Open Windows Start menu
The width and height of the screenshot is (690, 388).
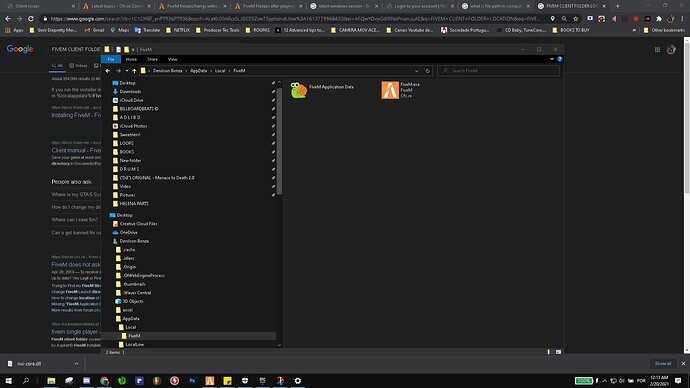8,381
